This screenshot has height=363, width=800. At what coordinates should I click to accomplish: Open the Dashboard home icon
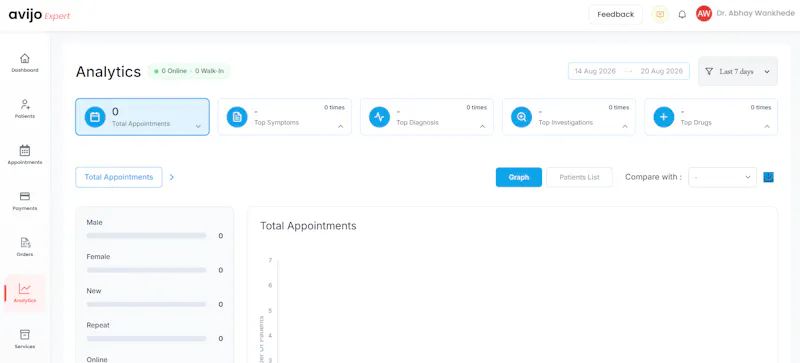coord(24,58)
